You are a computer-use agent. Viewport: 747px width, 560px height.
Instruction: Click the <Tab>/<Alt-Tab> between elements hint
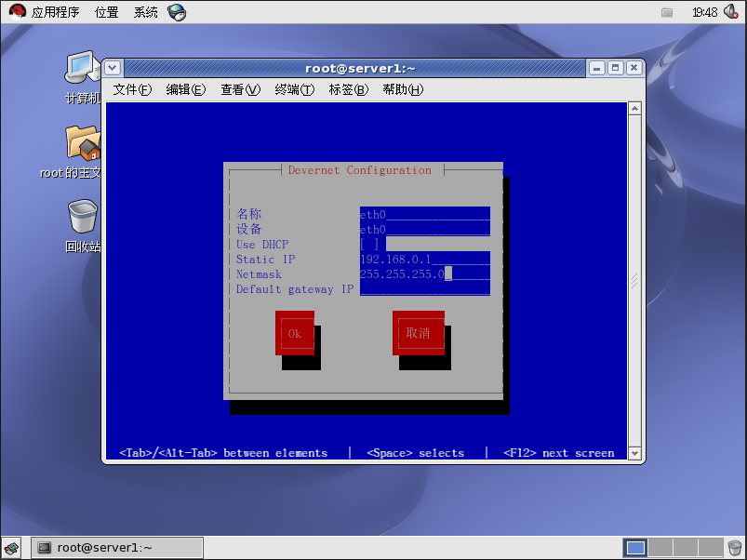(x=223, y=453)
